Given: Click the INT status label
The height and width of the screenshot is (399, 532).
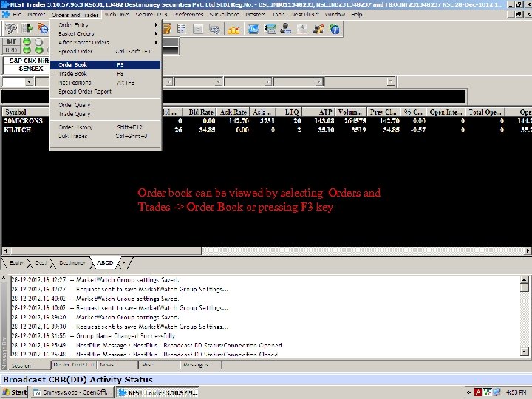Looking at the screenshot, I should click(x=11, y=41).
